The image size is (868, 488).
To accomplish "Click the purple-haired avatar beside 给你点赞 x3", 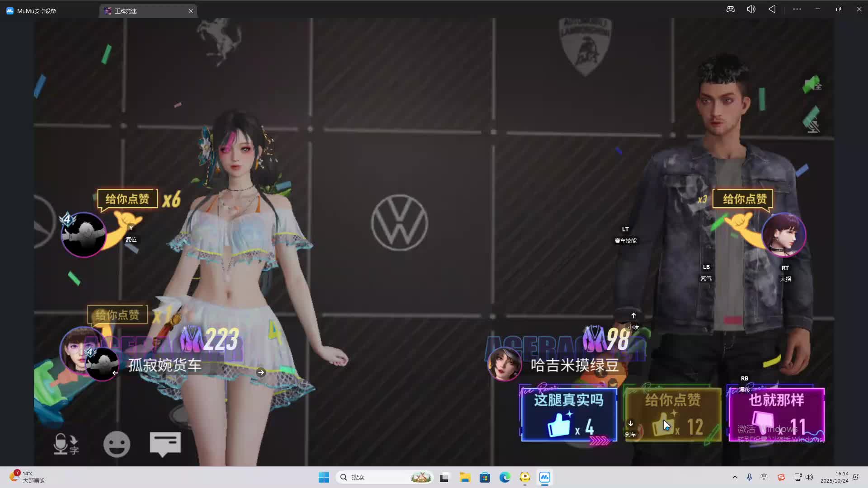I will tap(783, 235).
